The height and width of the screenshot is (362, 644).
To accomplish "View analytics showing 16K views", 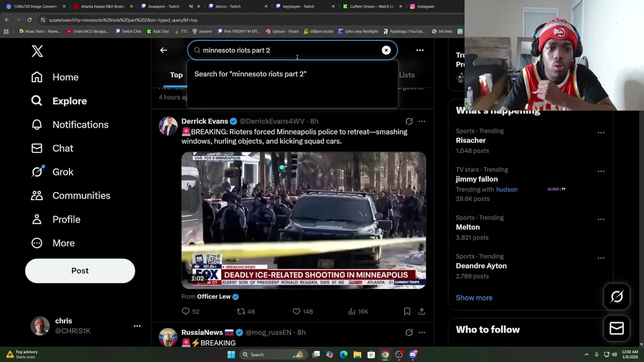I will pyautogui.click(x=358, y=312).
